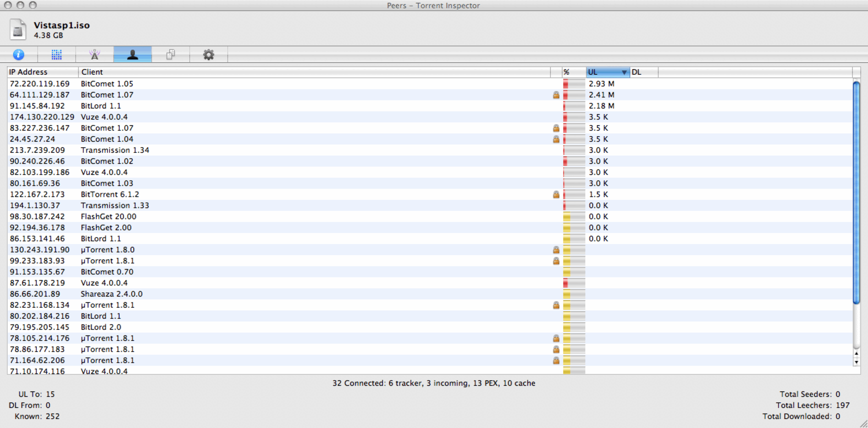The height and width of the screenshot is (428, 868).
Task: Select peer 80.202.184.216
Action: [430, 316]
